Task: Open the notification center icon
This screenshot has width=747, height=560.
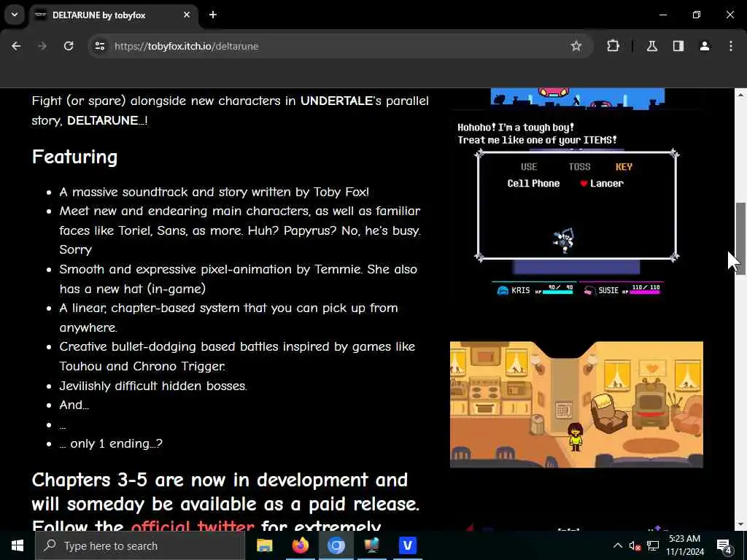Action: (724, 545)
